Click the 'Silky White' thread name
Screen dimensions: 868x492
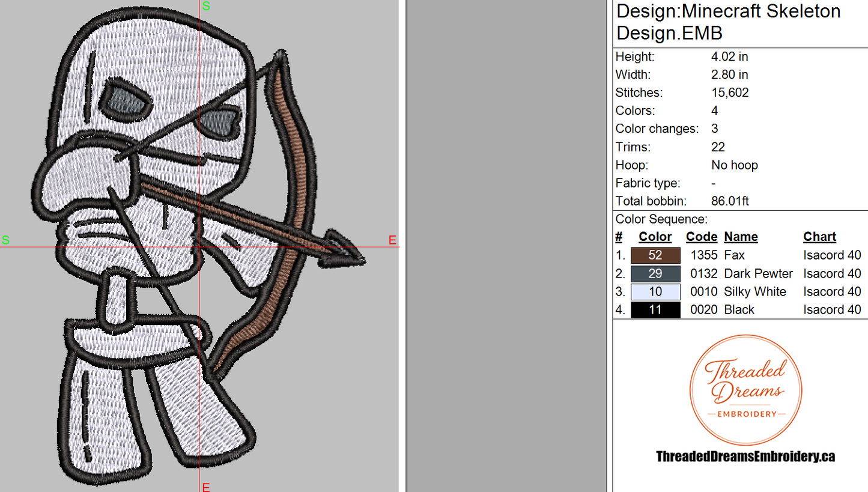tap(755, 291)
